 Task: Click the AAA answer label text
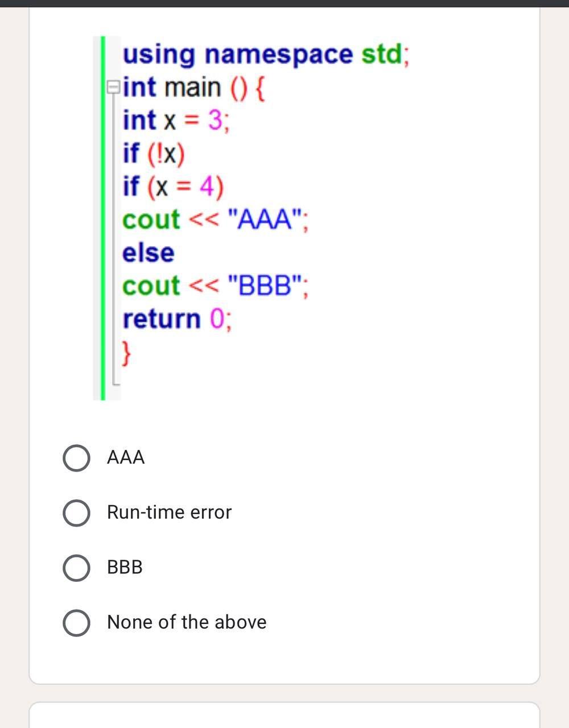coord(126,457)
